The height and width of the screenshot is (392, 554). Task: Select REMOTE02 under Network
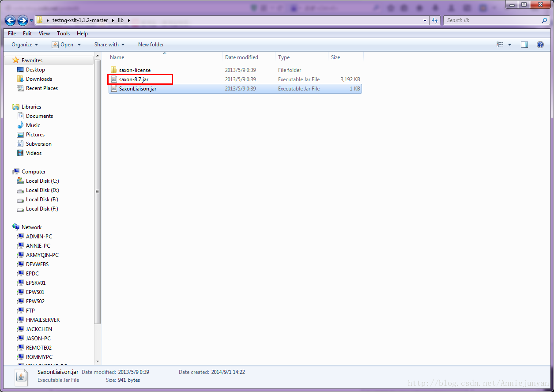[39, 348]
